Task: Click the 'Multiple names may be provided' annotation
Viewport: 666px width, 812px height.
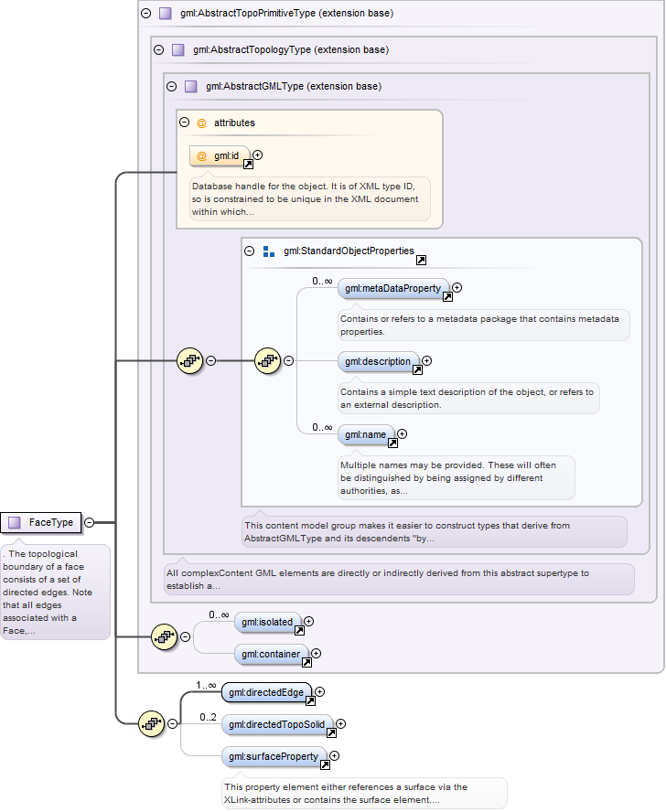Action: point(457,478)
